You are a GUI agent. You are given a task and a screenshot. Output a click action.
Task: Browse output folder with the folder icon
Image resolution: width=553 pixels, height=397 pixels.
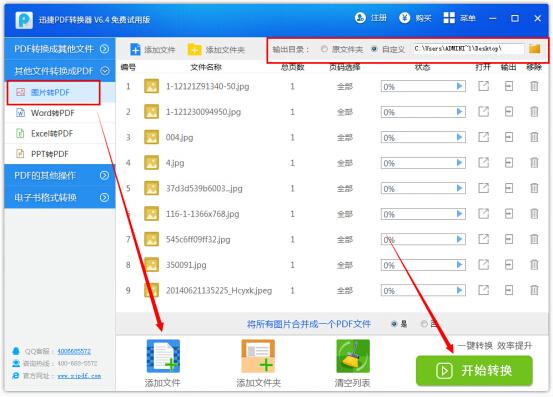point(535,49)
